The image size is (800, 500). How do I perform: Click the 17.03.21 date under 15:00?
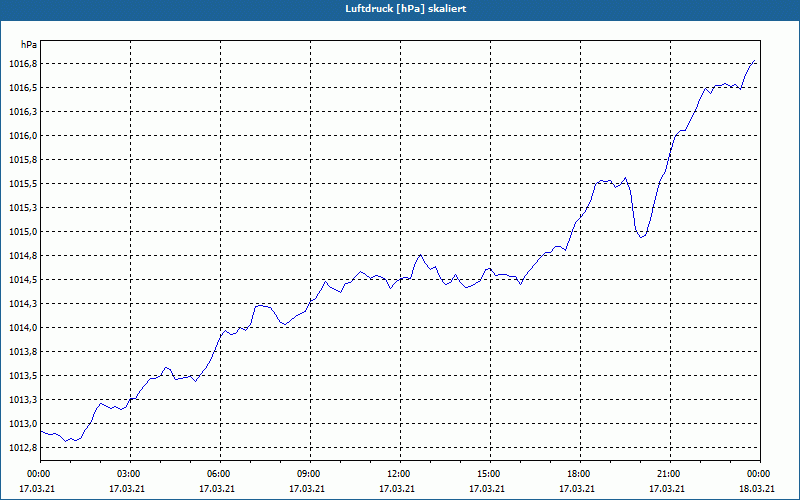point(487,489)
